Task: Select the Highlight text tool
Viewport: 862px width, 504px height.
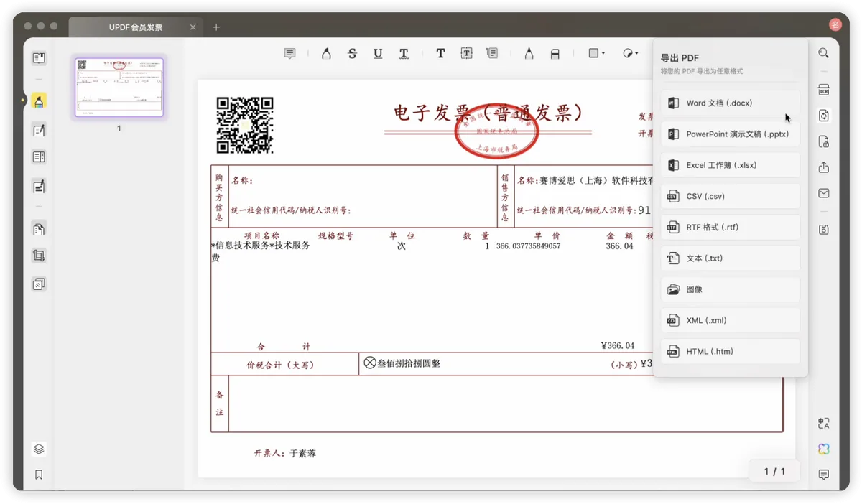Action: coord(326,54)
